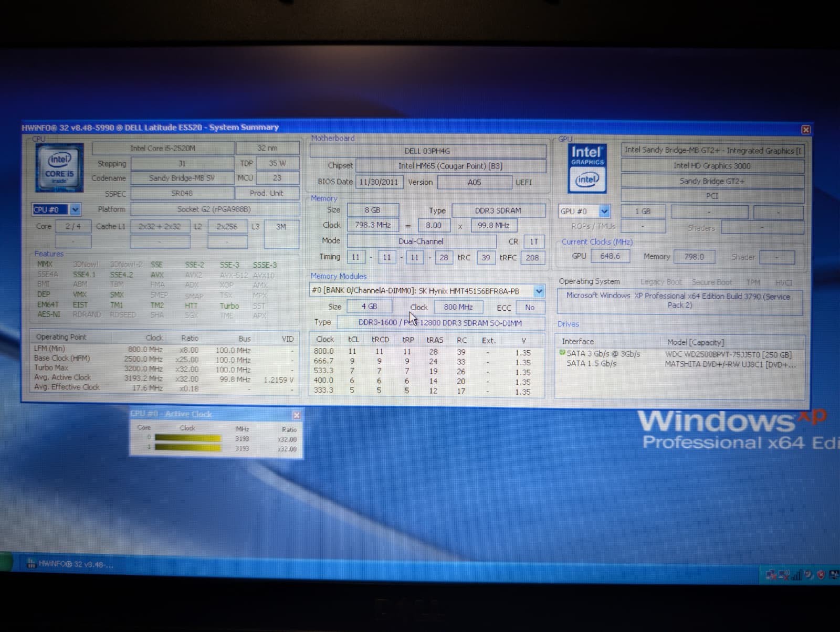
Task: Click the Base Clock (HFM) row
Action: click(x=164, y=359)
